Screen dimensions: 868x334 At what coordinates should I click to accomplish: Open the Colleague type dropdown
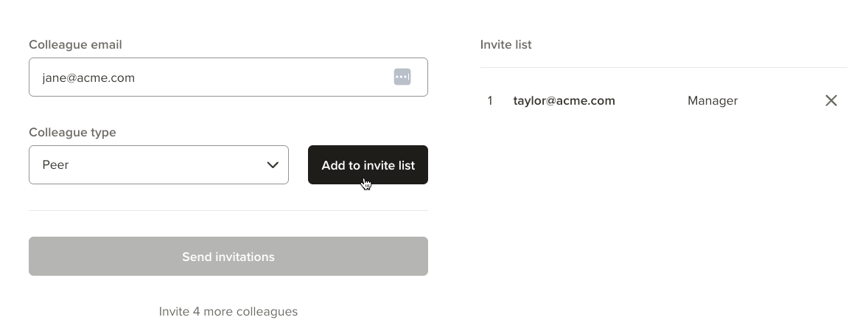pyautogui.click(x=158, y=165)
